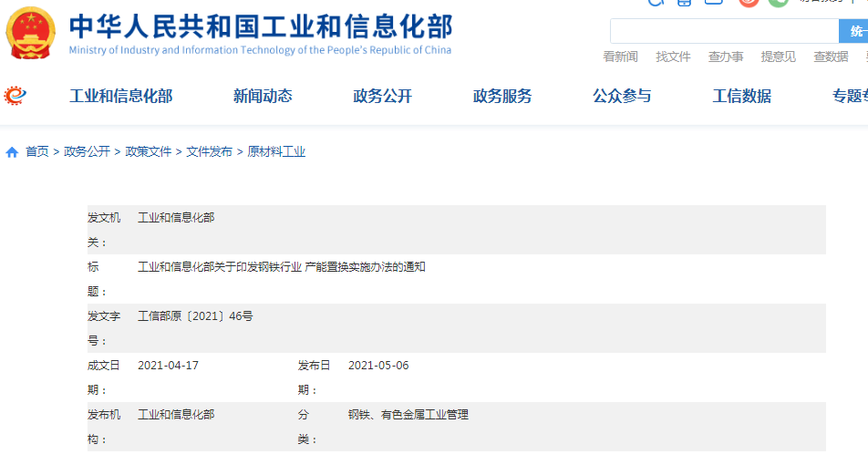Click the red Weibo icon at top

(749, 2)
